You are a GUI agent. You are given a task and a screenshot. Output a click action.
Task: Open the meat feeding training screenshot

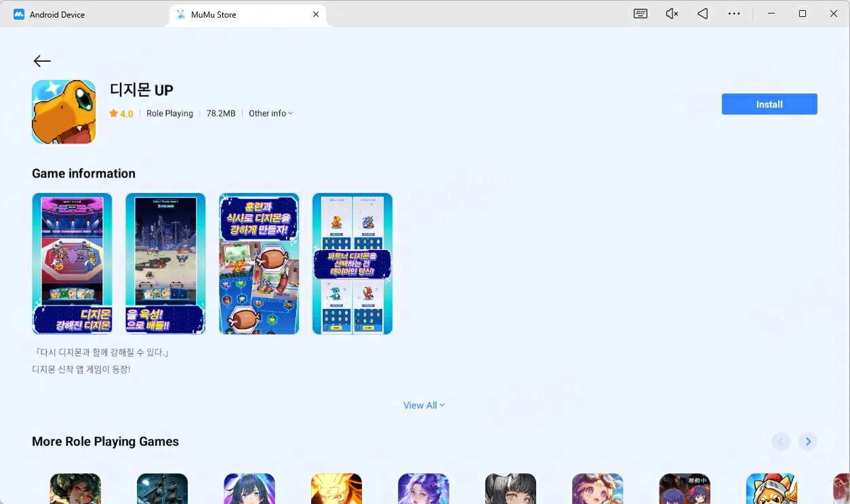click(x=259, y=264)
